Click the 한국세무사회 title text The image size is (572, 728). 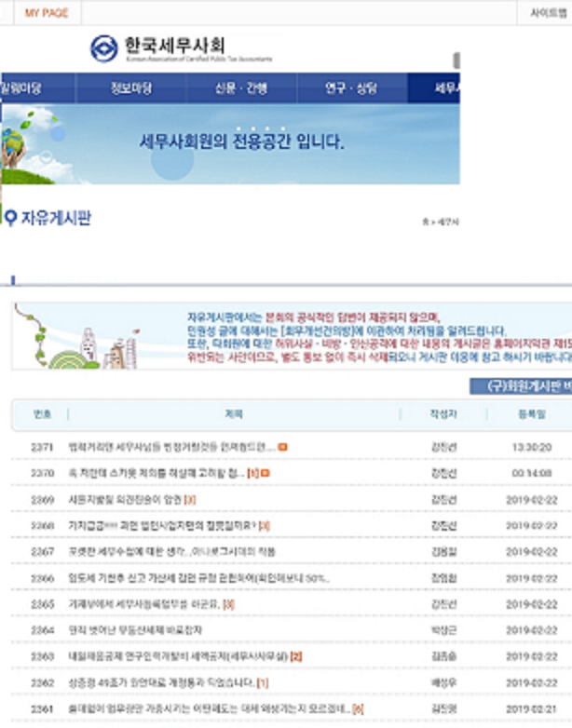[x=175, y=46]
